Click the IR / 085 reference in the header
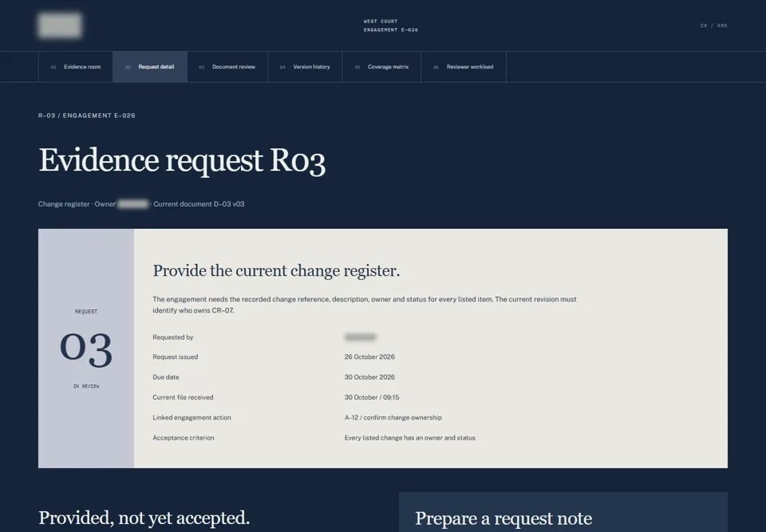766x532 pixels. click(713, 26)
